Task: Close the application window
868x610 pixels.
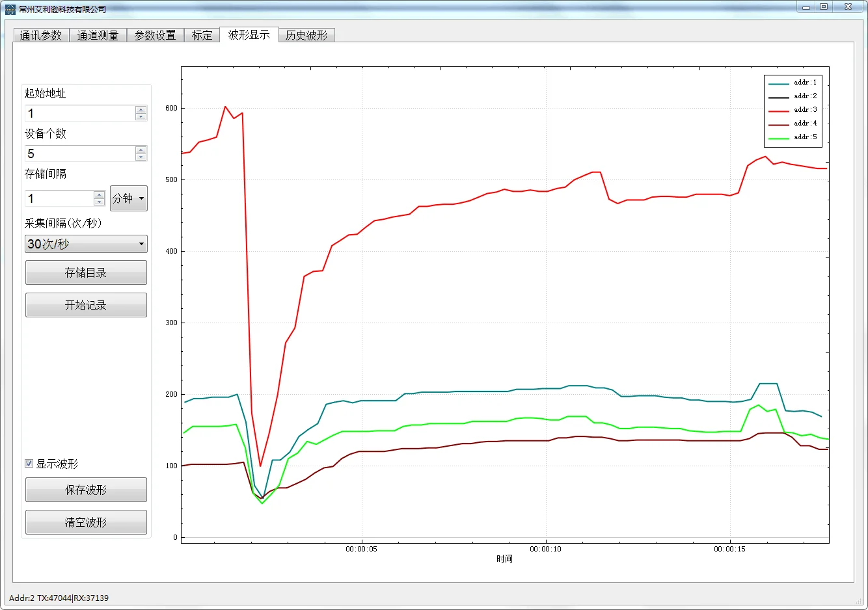Action: pyautogui.click(x=848, y=7)
